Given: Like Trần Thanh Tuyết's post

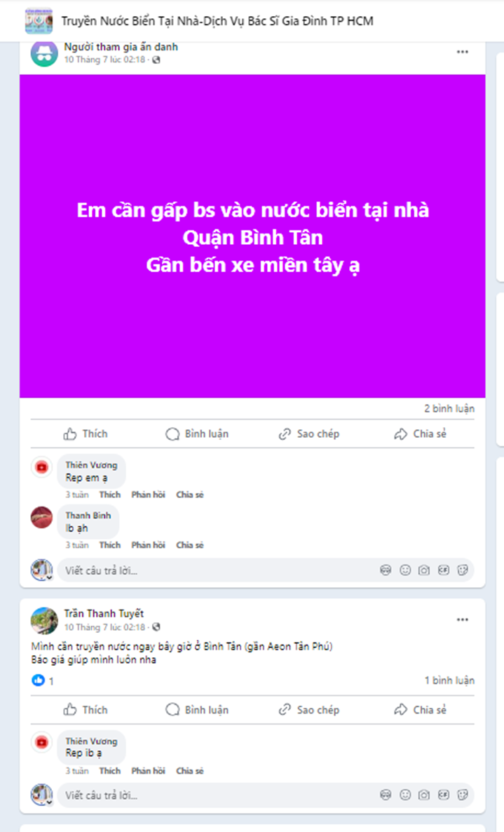Looking at the screenshot, I should coord(86,710).
